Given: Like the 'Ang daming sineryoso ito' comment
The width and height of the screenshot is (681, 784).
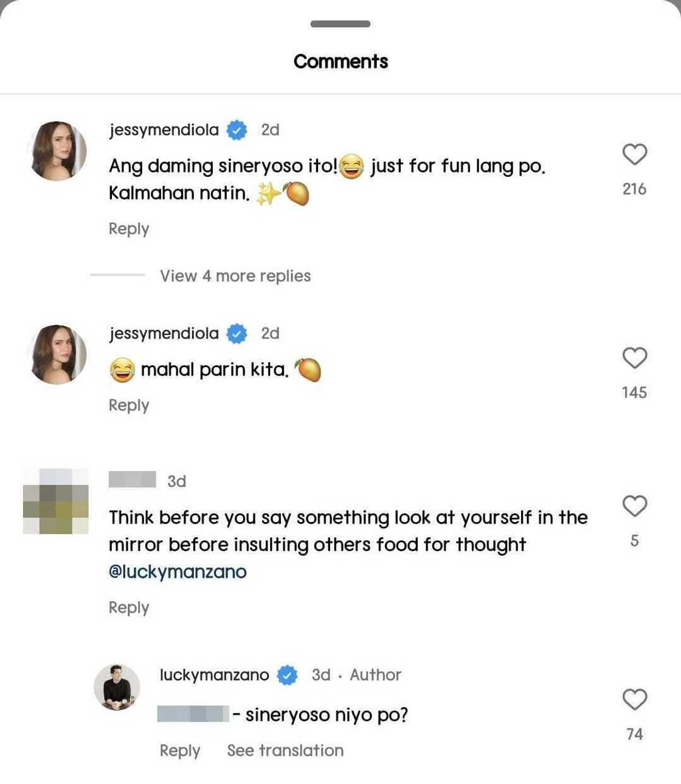Looking at the screenshot, I should [634, 154].
